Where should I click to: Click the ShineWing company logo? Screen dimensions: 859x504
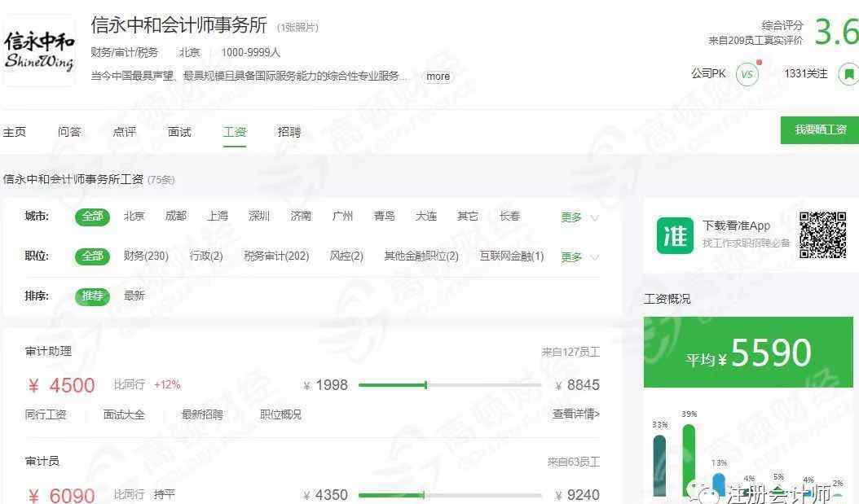(x=39, y=51)
